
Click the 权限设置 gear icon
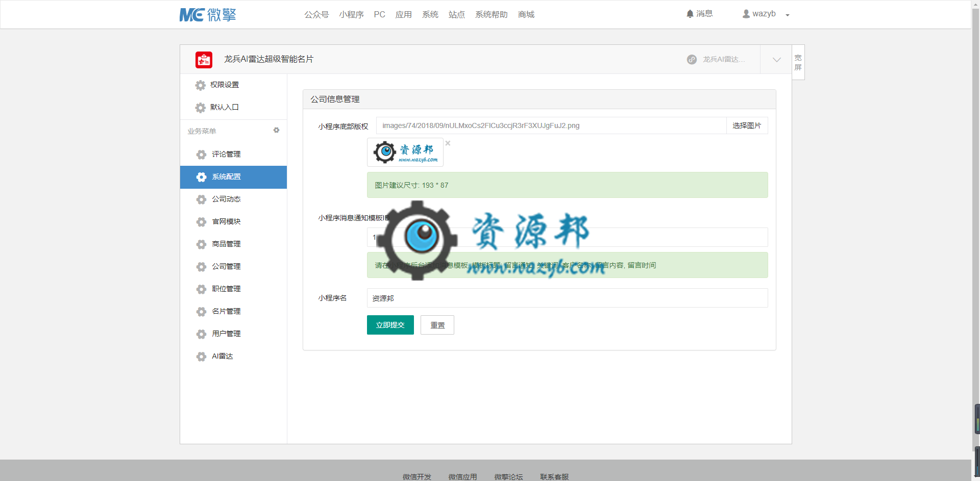201,85
